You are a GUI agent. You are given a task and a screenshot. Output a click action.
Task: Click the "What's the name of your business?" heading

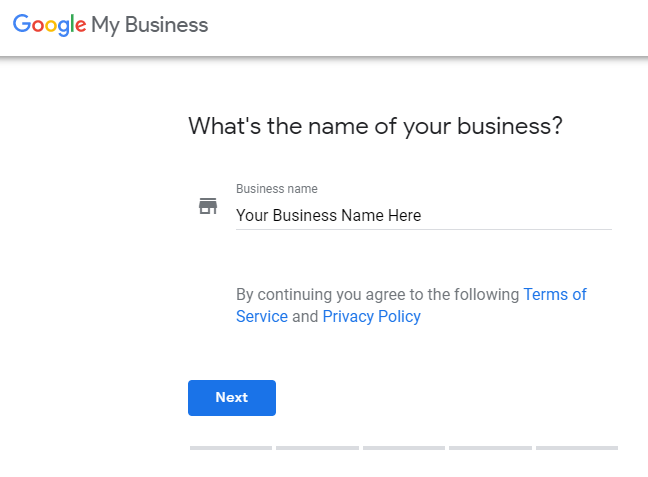tap(375, 126)
